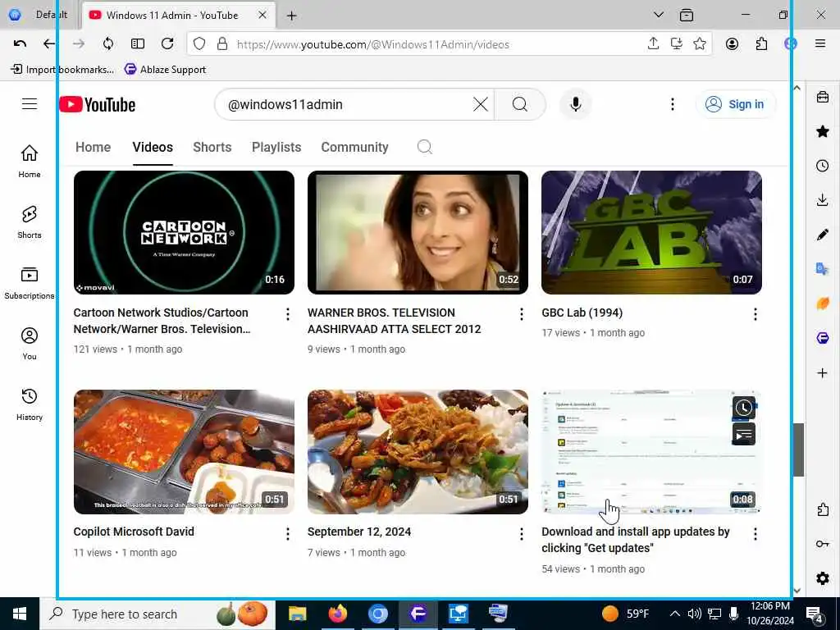Add update video to Watch later
The width and height of the screenshot is (840, 630).
pos(743,408)
